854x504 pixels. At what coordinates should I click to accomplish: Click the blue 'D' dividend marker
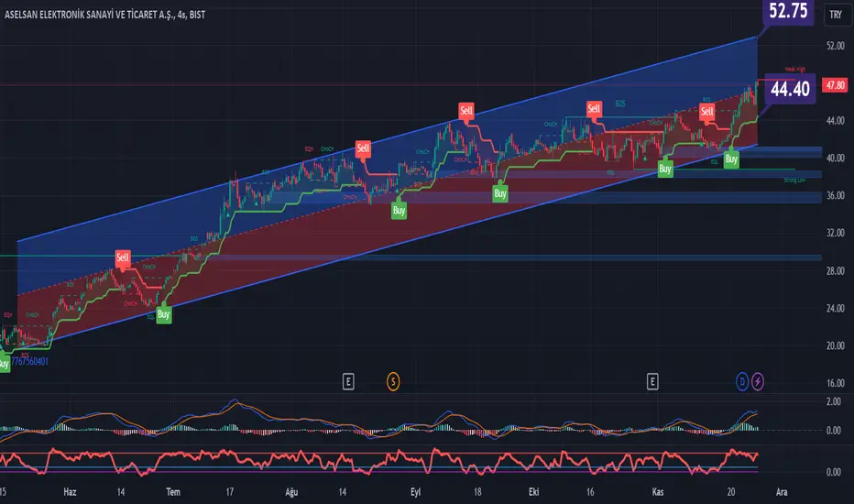[742, 381]
